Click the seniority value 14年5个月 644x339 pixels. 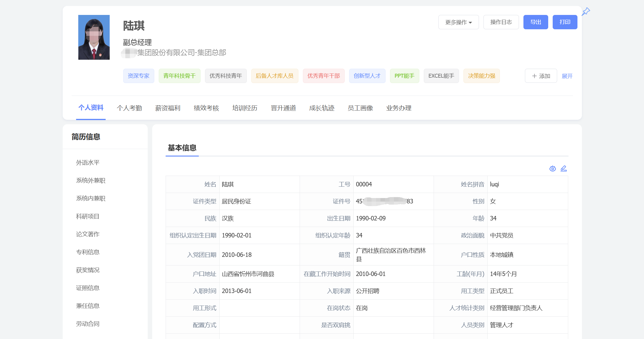(503, 274)
